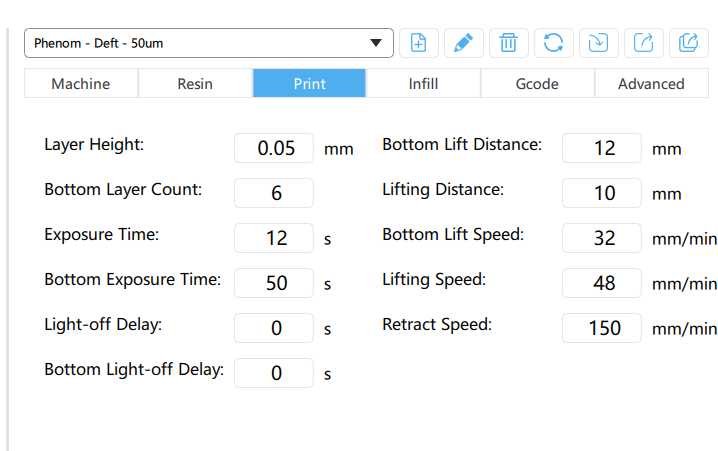Open the Phenom - Deft - 50um profile dropdown
The image size is (718, 451).
click(x=209, y=43)
